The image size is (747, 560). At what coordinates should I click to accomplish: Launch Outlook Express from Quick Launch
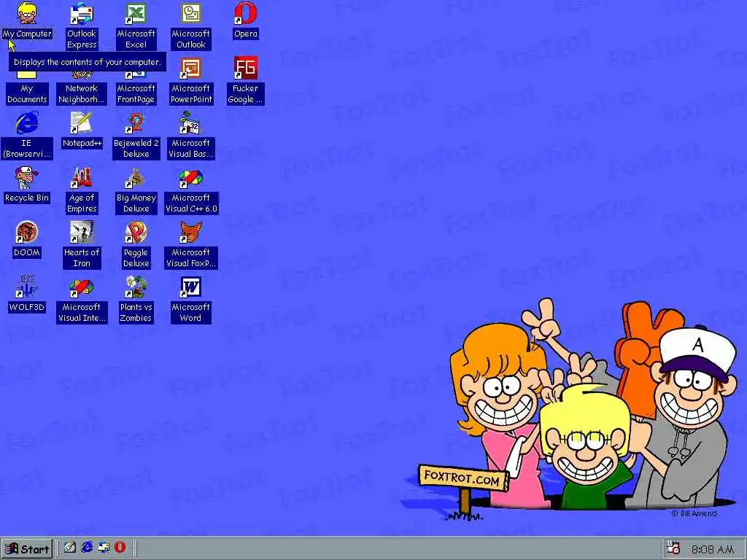tap(104, 548)
